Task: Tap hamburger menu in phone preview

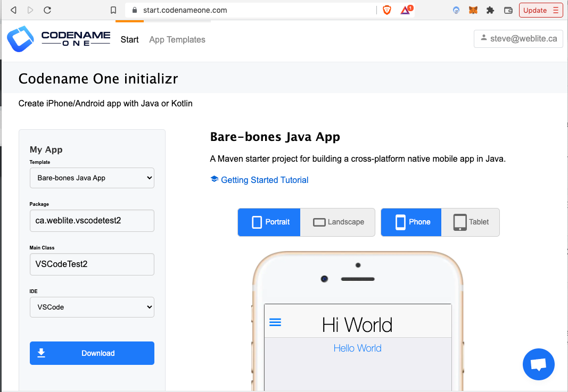Action: click(275, 322)
